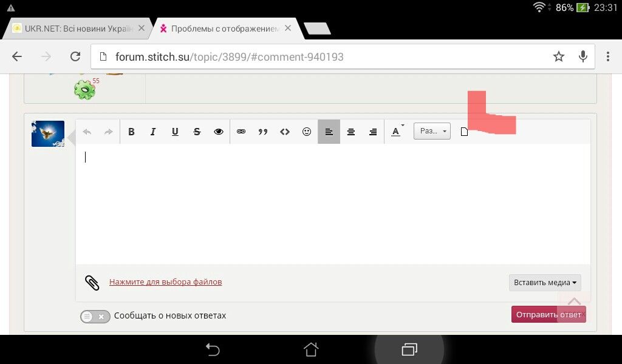Insert a link with chain icon
Image resolution: width=622 pixels, height=364 pixels.
pos(241,132)
